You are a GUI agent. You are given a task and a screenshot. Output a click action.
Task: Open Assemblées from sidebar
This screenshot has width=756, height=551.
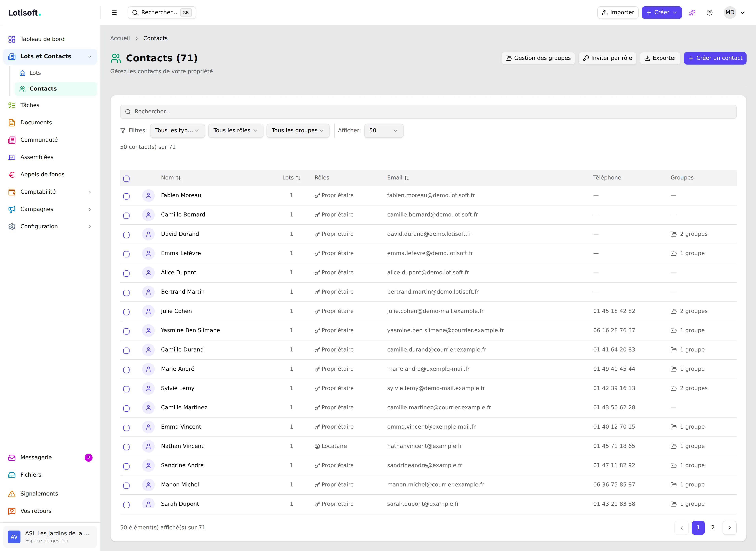[50, 157]
